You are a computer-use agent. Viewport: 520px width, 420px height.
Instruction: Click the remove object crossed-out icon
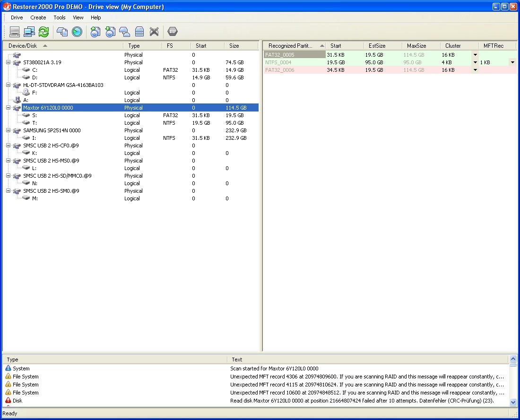point(154,32)
